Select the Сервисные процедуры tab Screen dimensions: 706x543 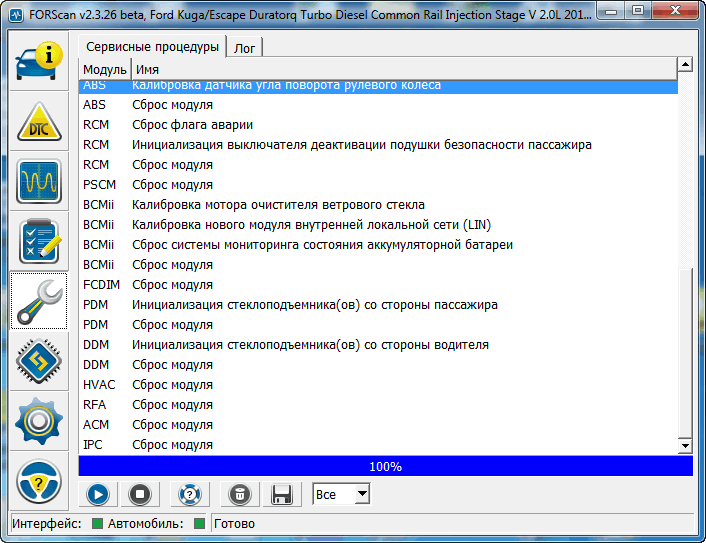(152, 47)
